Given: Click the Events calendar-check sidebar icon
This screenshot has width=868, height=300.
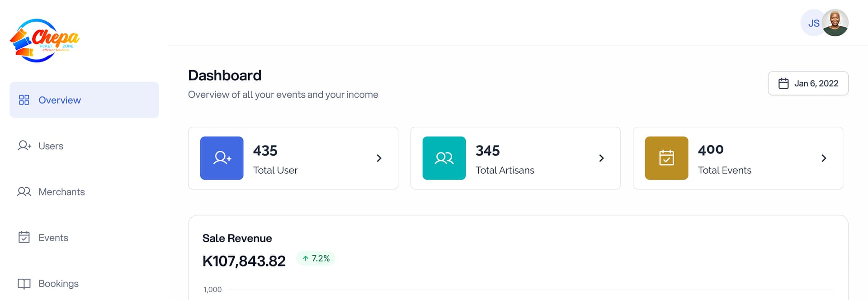Looking at the screenshot, I should (24, 238).
